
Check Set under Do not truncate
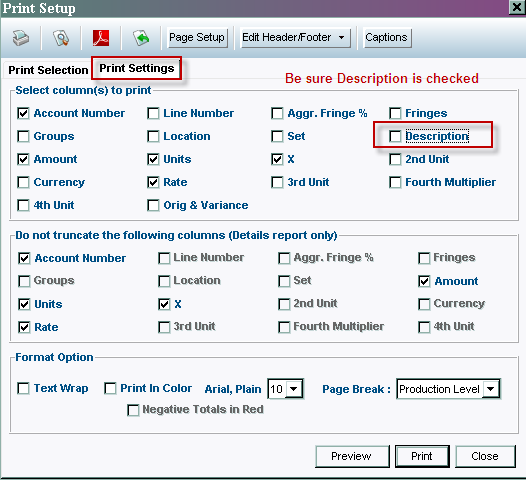(x=284, y=281)
